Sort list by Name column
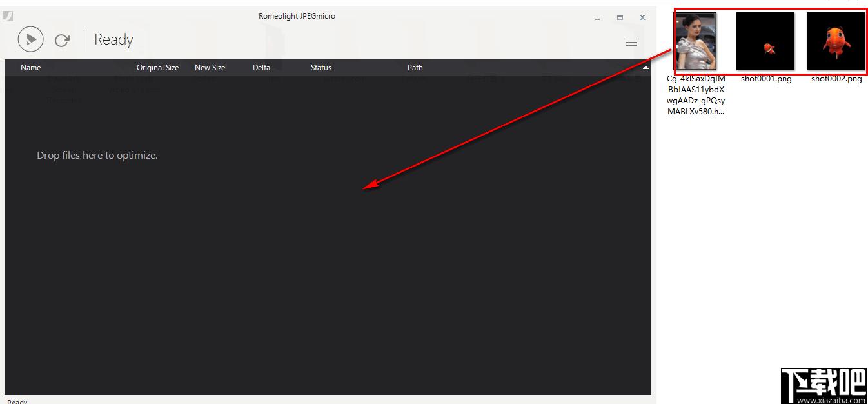The height and width of the screenshot is (404, 868). [31, 68]
